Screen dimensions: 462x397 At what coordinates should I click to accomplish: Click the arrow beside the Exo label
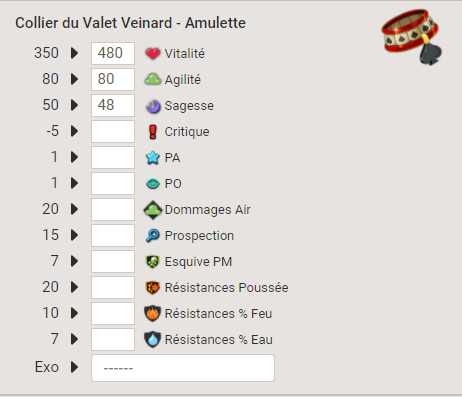tap(75, 367)
